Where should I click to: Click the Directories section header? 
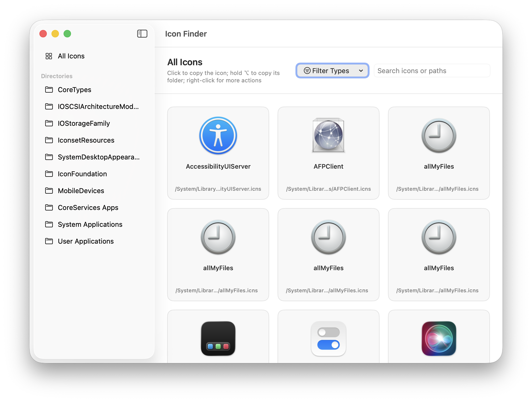[x=57, y=76]
